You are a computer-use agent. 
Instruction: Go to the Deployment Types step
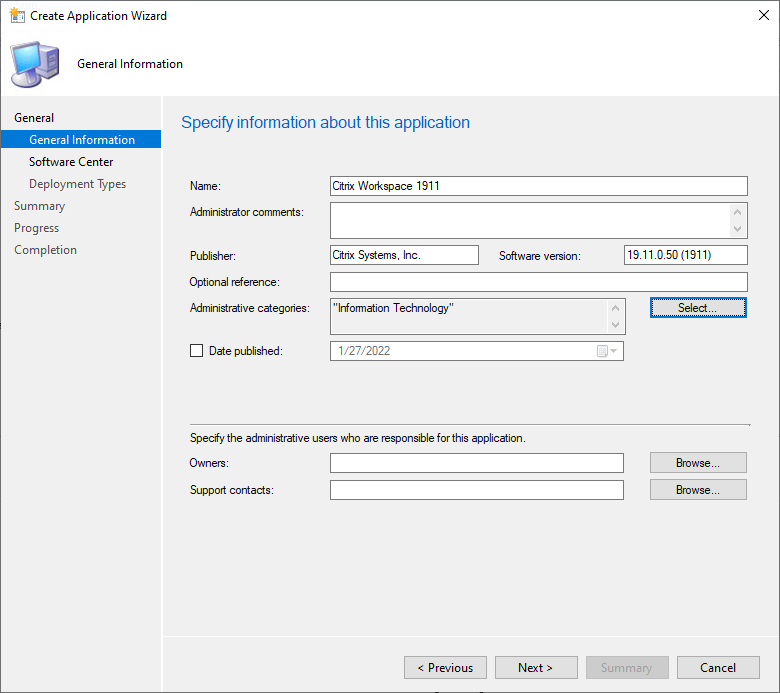78,184
